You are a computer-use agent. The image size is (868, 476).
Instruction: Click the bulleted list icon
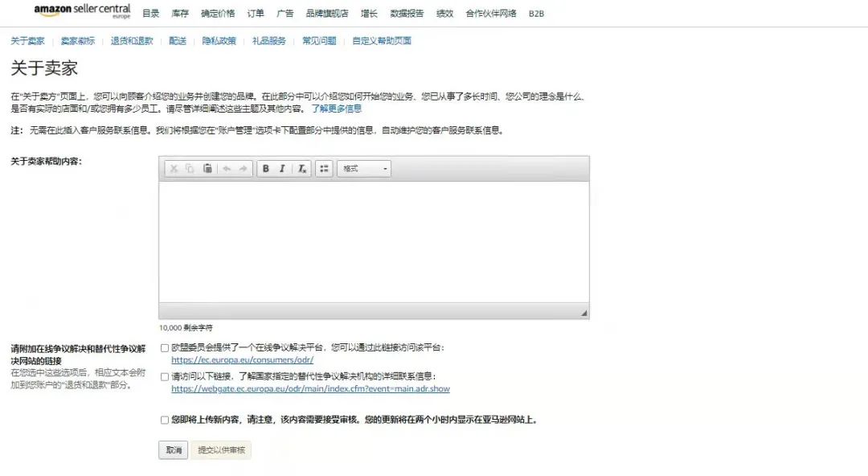pyautogui.click(x=323, y=168)
